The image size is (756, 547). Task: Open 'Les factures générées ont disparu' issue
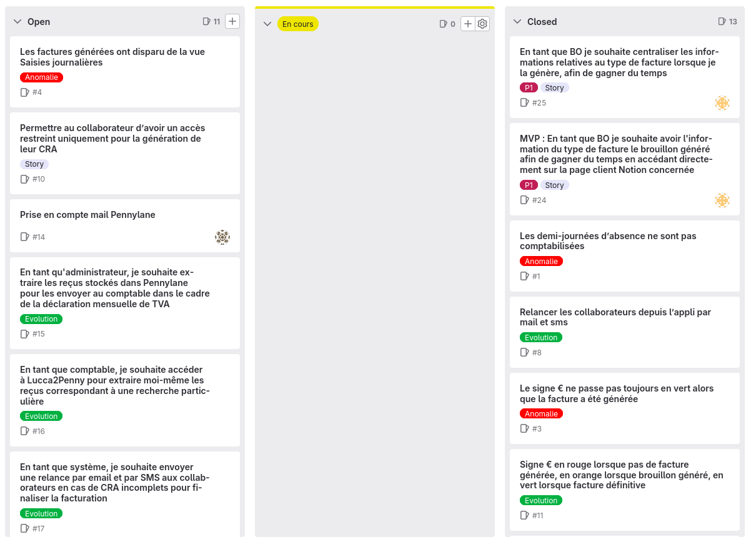(x=112, y=57)
